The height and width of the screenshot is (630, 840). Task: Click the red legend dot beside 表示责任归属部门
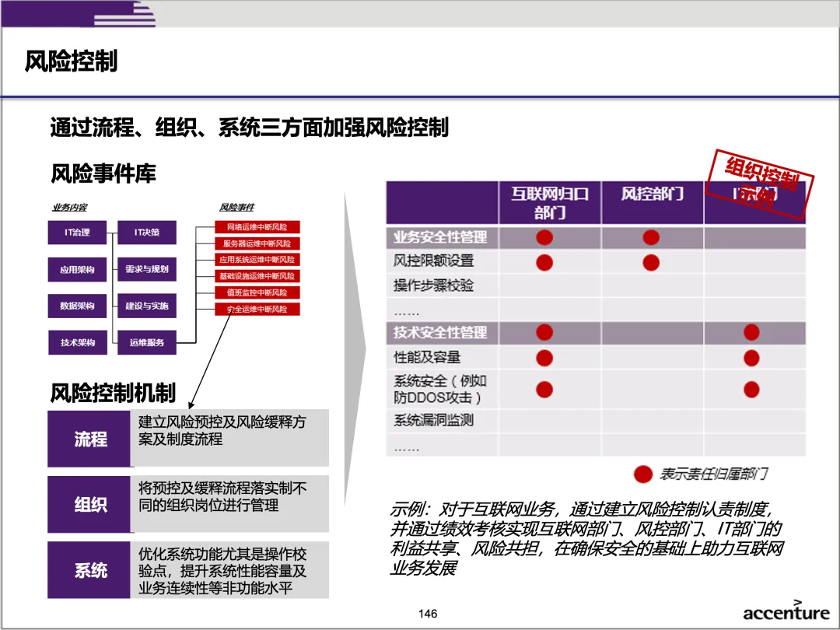[x=643, y=474]
